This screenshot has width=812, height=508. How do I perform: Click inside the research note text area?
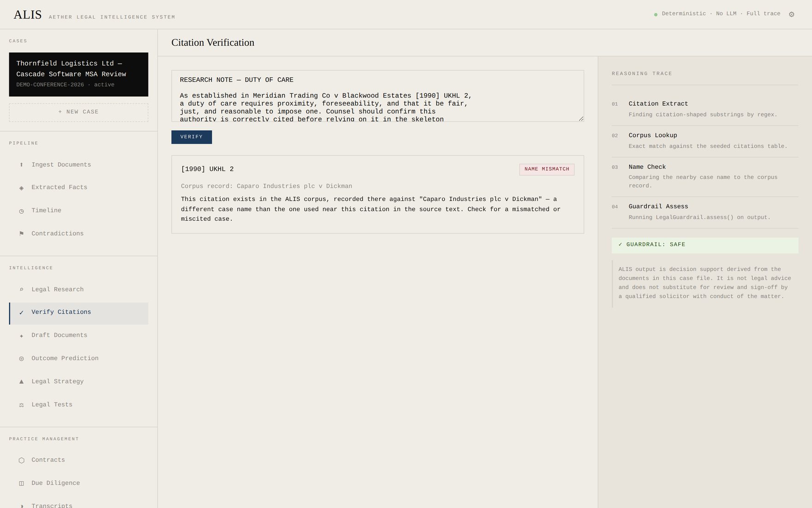[377, 96]
